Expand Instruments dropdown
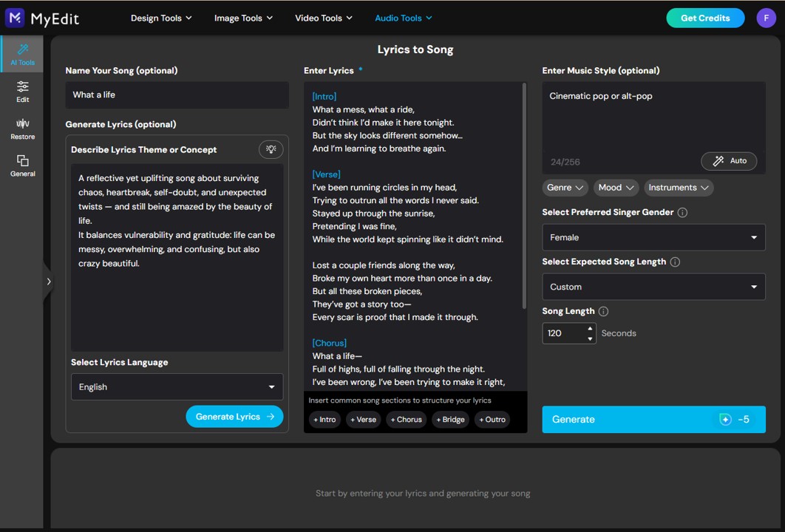This screenshot has width=785, height=532. coord(679,188)
